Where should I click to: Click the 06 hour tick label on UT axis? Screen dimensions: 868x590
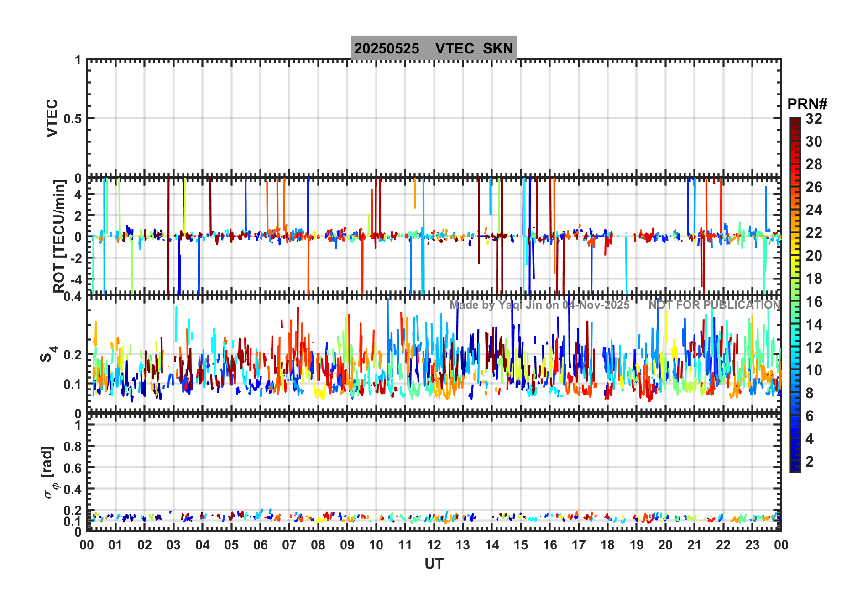point(260,545)
